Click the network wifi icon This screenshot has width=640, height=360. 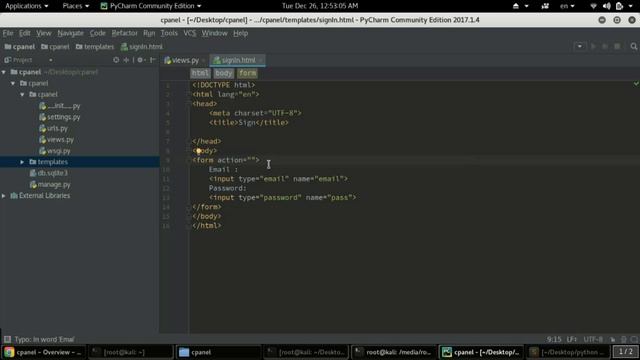593,6
